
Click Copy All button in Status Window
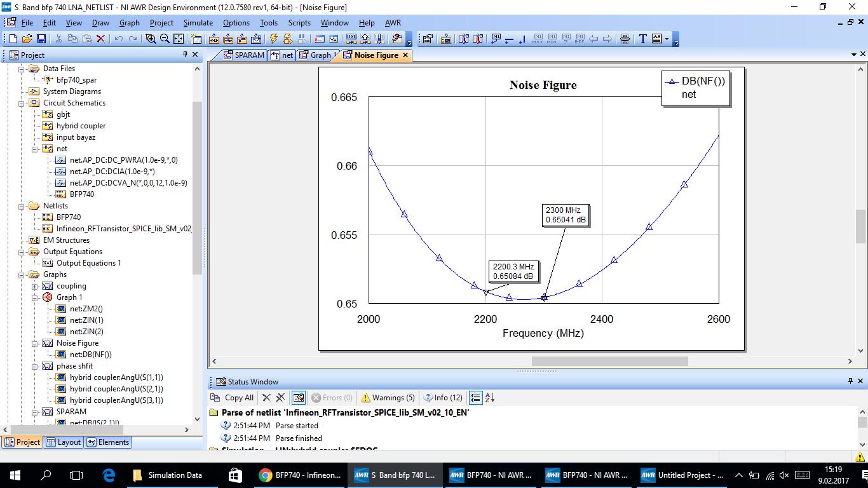[233, 398]
